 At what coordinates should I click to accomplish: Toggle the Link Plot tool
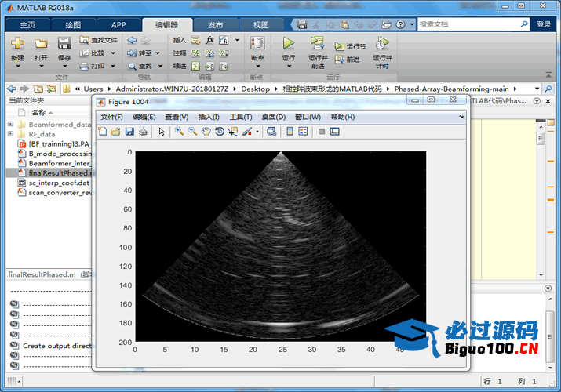(x=271, y=132)
